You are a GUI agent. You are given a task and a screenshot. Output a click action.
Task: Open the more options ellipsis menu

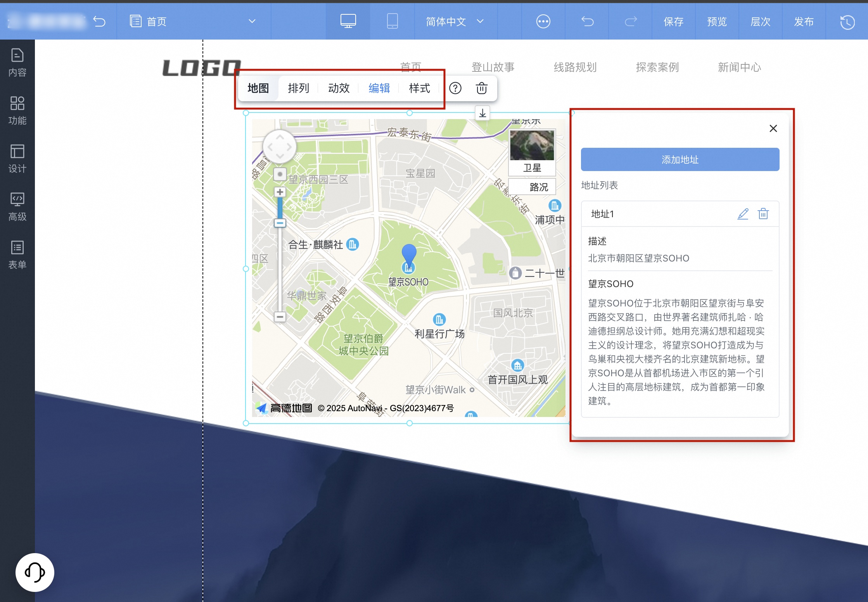coord(543,21)
